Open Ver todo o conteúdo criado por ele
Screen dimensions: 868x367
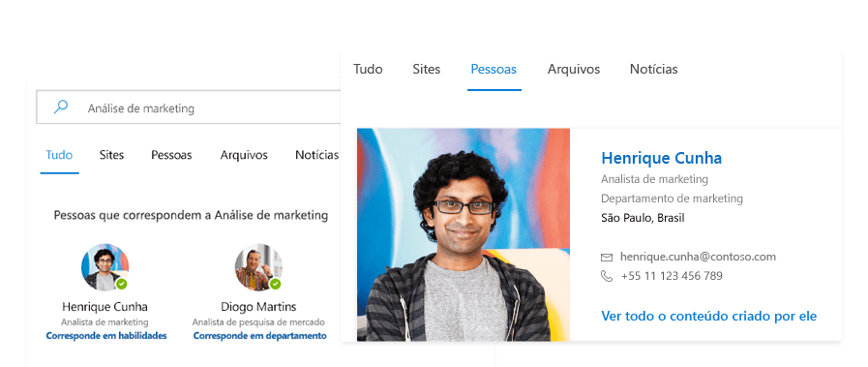[x=709, y=316]
